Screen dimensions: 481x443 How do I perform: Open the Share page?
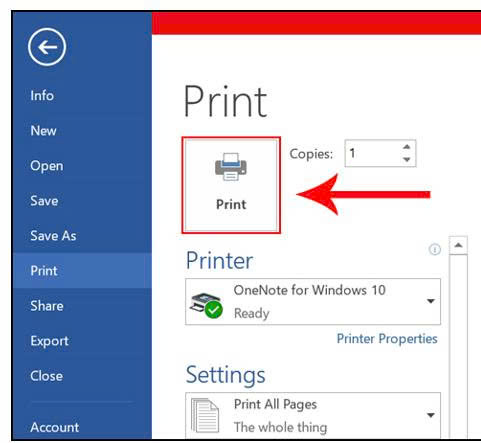[x=47, y=306]
